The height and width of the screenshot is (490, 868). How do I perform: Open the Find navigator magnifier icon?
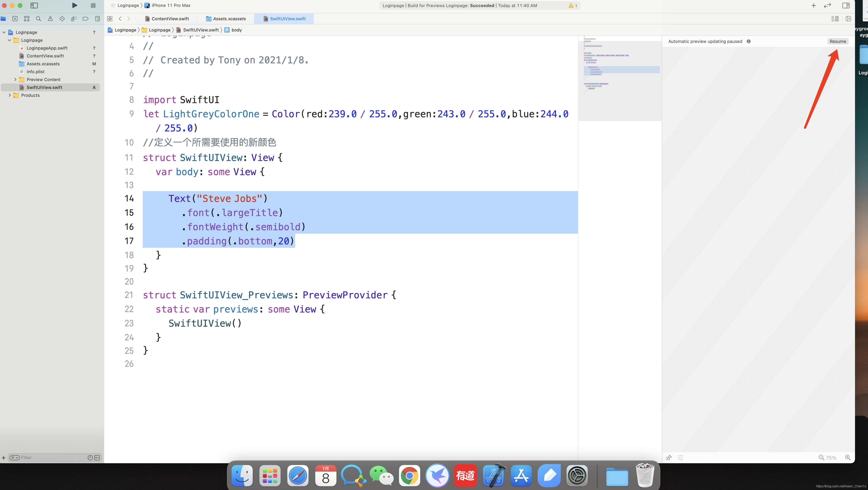38,18
